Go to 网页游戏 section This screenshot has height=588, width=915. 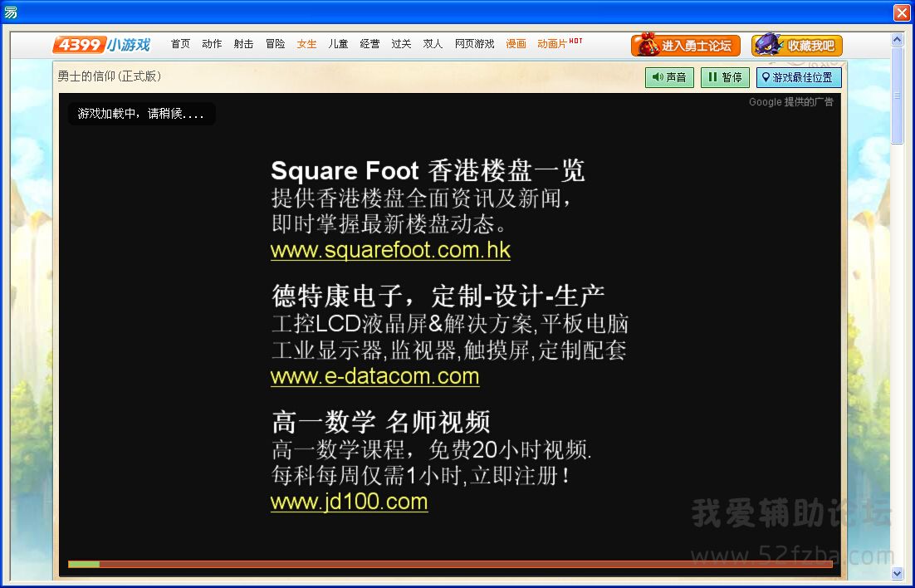pos(474,44)
